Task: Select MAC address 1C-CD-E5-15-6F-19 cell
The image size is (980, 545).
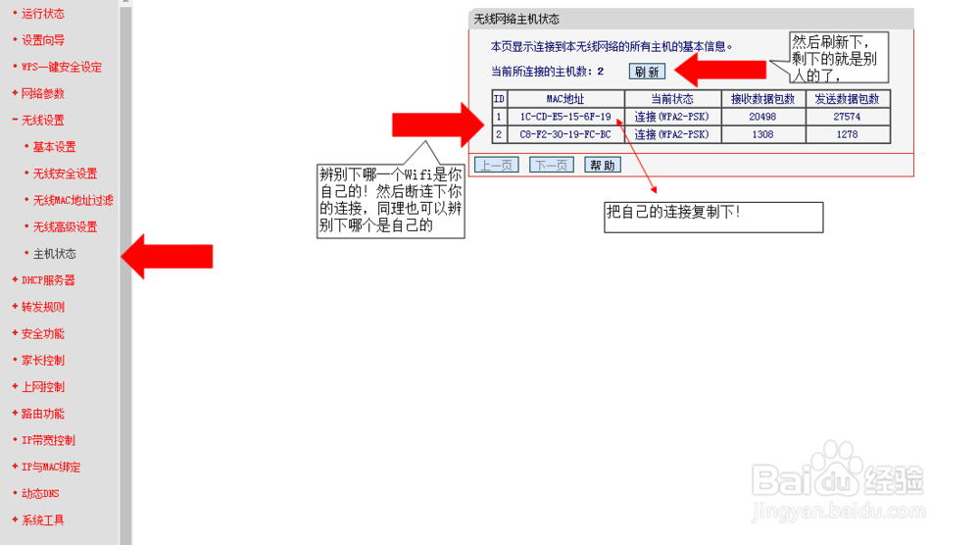Action: 565,117
